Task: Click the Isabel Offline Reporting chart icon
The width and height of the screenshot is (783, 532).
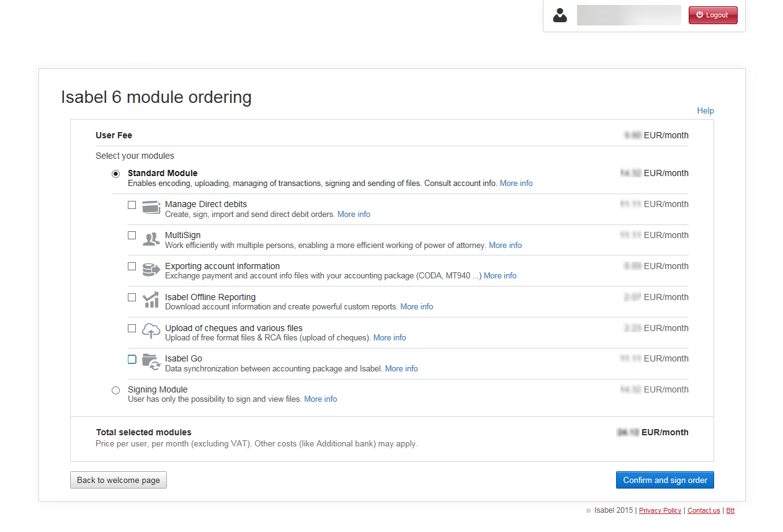Action: coord(151,301)
